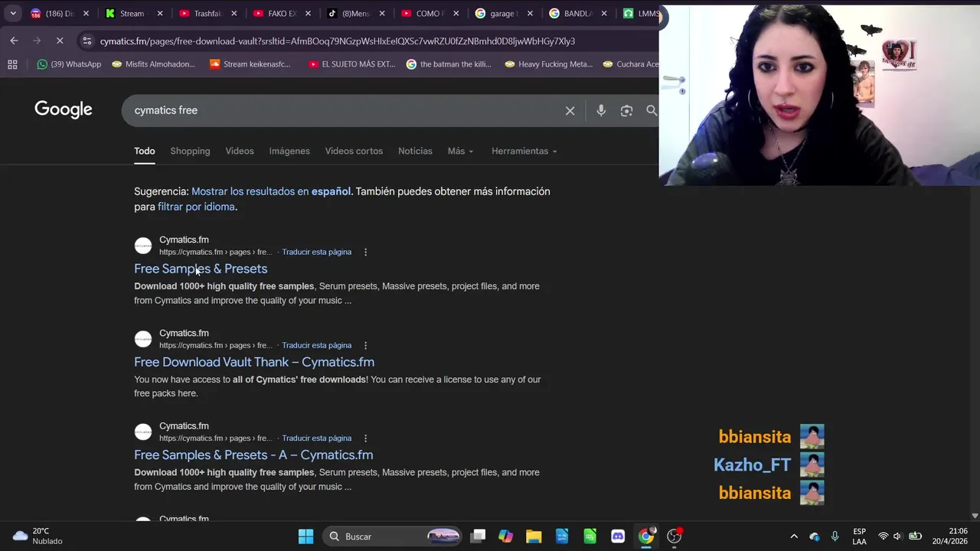The width and height of the screenshot is (980, 551).
Task: Switch to the garage Google tab
Action: (504, 13)
